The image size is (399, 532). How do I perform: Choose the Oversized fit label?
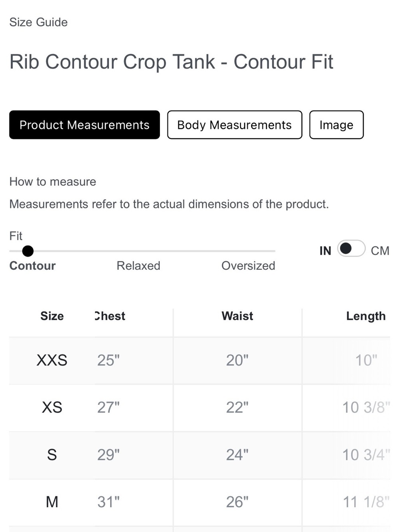coord(248,266)
